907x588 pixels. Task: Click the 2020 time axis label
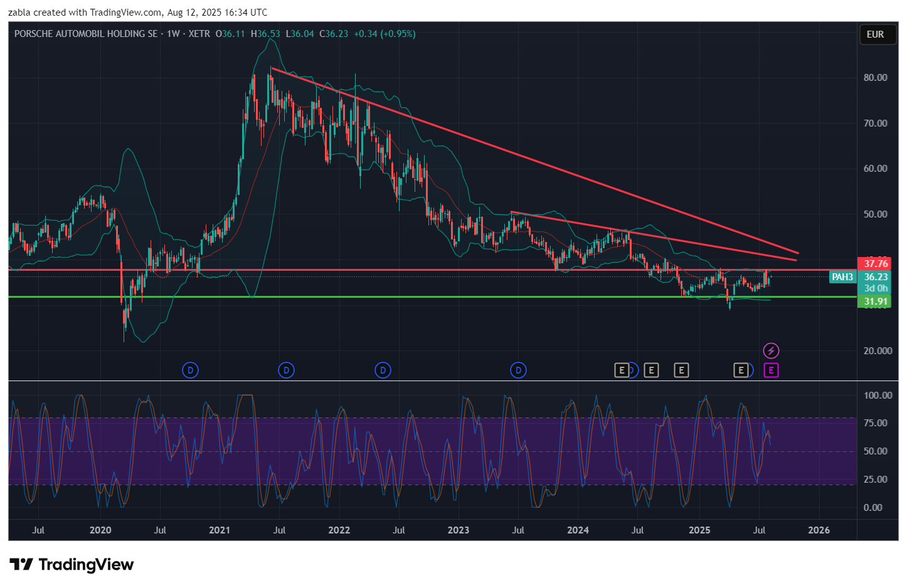pos(100,530)
